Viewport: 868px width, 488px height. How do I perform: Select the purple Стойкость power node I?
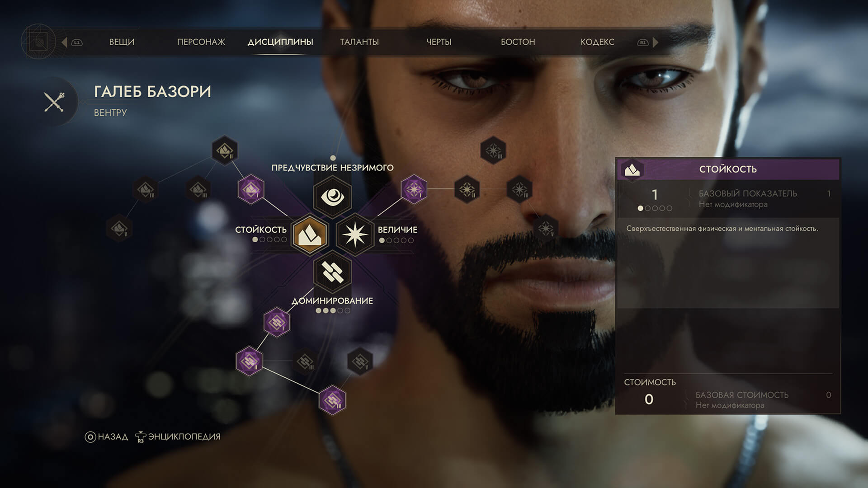pos(251,189)
